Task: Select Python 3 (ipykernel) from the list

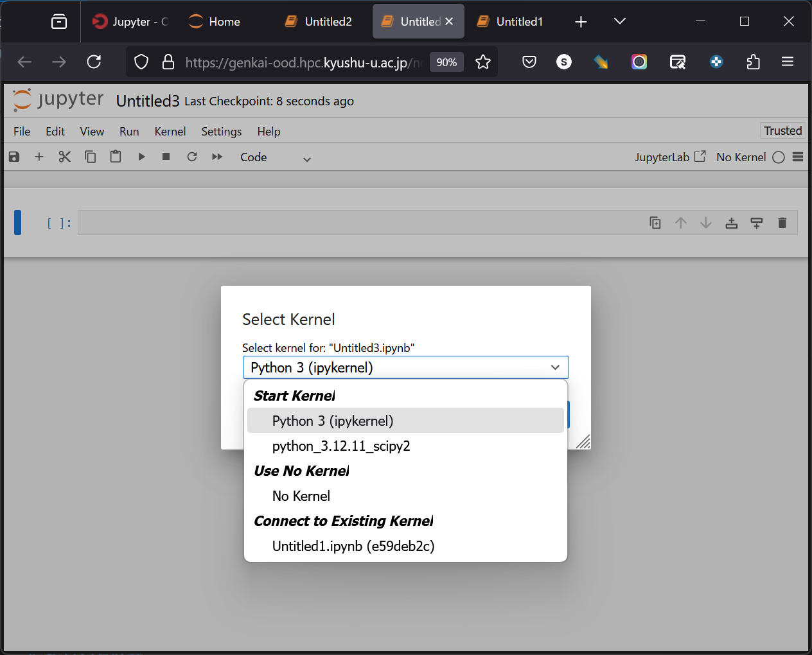Action: click(x=405, y=421)
